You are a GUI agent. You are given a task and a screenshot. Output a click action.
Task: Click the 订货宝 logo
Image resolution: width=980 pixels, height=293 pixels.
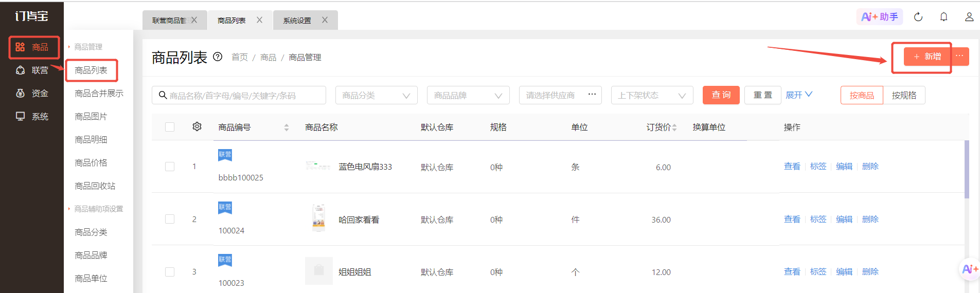[x=31, y=16]
